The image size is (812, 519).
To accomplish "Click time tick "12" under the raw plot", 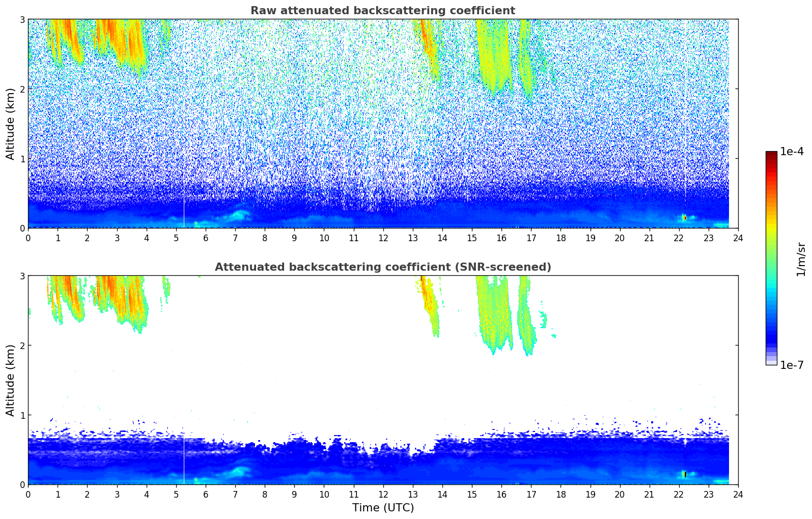I will pyautogui.click(x=383, y=238).
